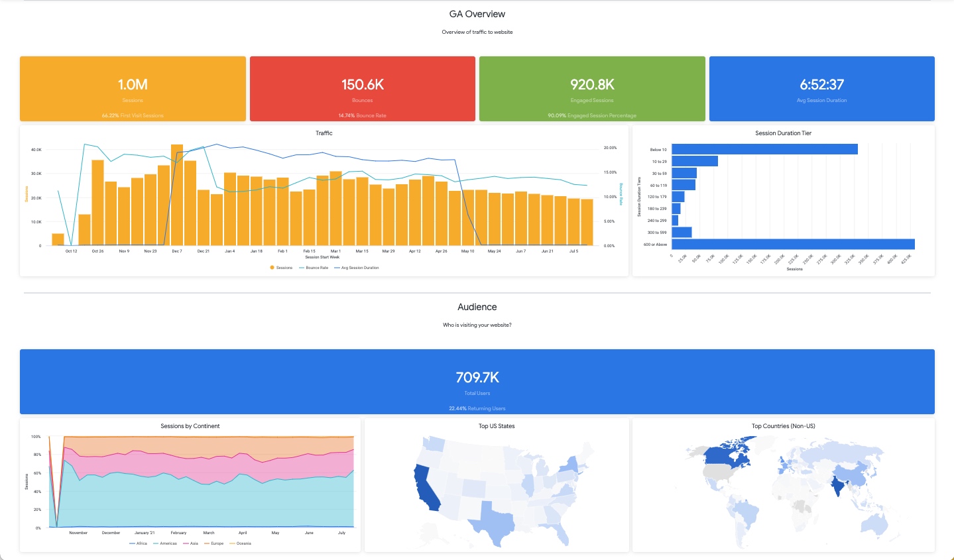
Task: Click the green 920.8K Engaged Sessions scorecard
Action: 592,89
